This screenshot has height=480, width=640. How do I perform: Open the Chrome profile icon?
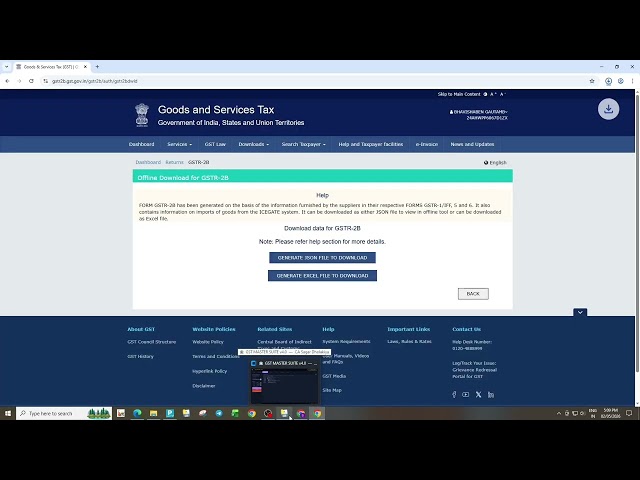pos(620,81)
